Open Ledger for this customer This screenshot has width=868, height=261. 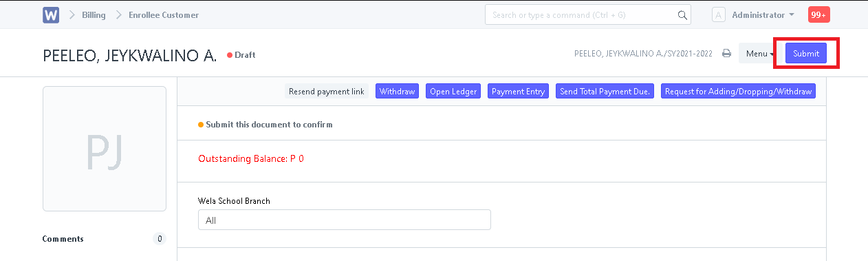454,91
